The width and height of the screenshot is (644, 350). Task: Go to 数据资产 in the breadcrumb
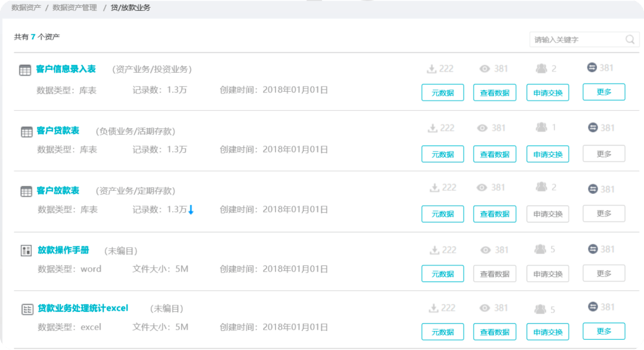pyautogui.click(x=26, y=8)
